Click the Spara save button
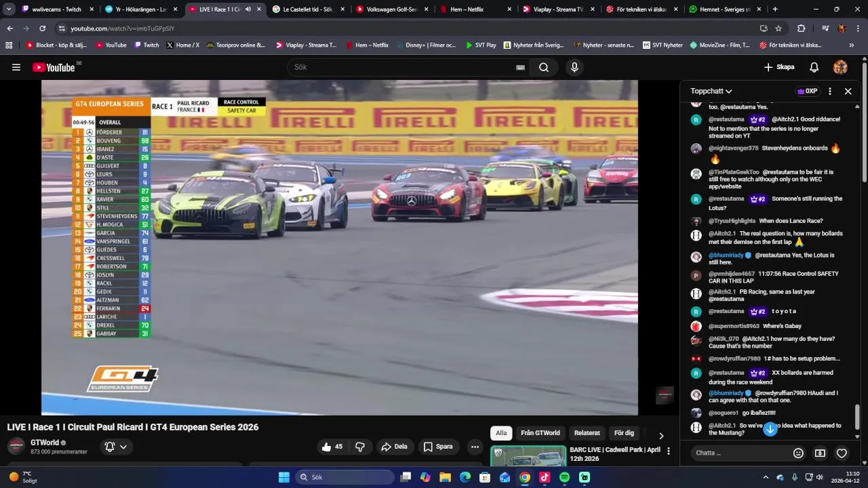The image size is (868, 488). 438,447
